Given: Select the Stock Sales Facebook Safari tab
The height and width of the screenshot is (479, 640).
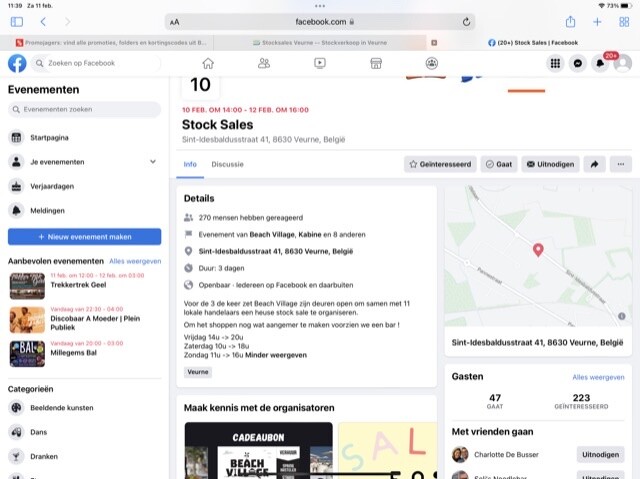Looking at the screenshot, I should pos(533,42).
